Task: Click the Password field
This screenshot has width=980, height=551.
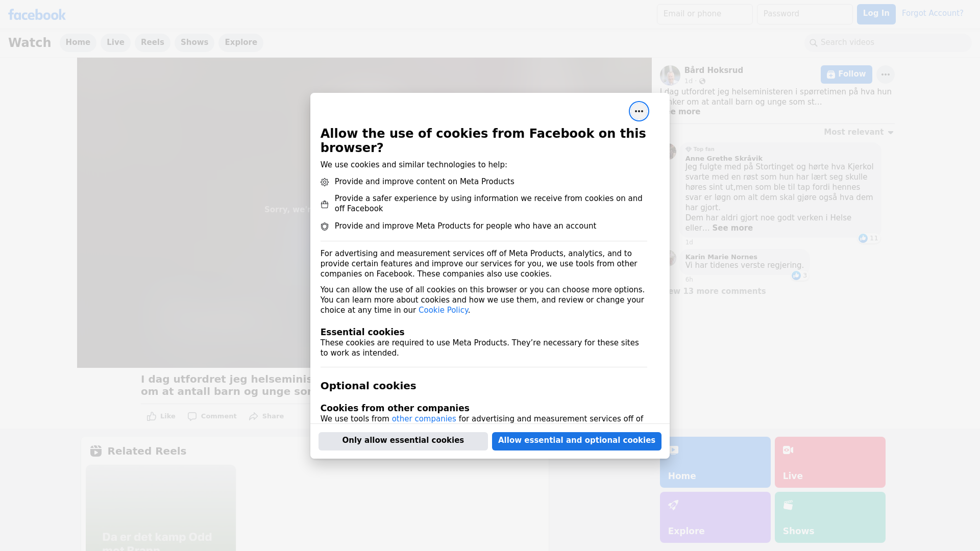Action: pyautogui.click(x=804, y=14)
